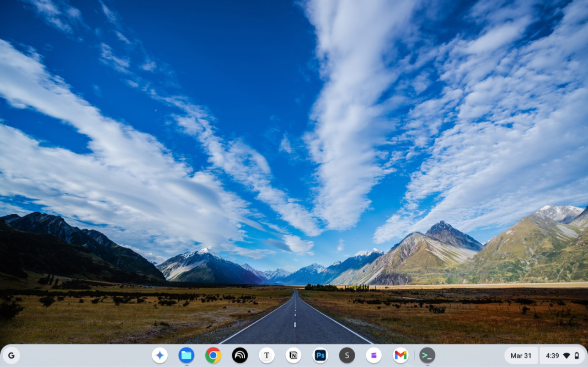
Task: Open the Launcher with the G button
Action: [x=11, y=355]
